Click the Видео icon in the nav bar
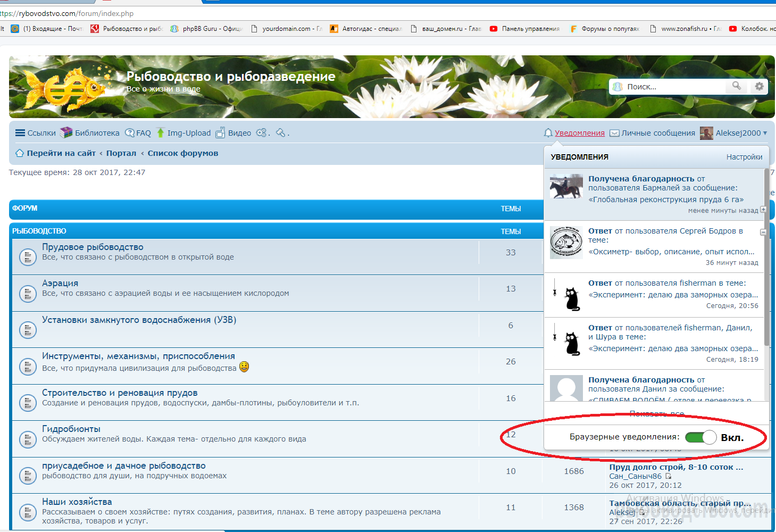This screenshot has height=532, width=776. click(220, 132)
